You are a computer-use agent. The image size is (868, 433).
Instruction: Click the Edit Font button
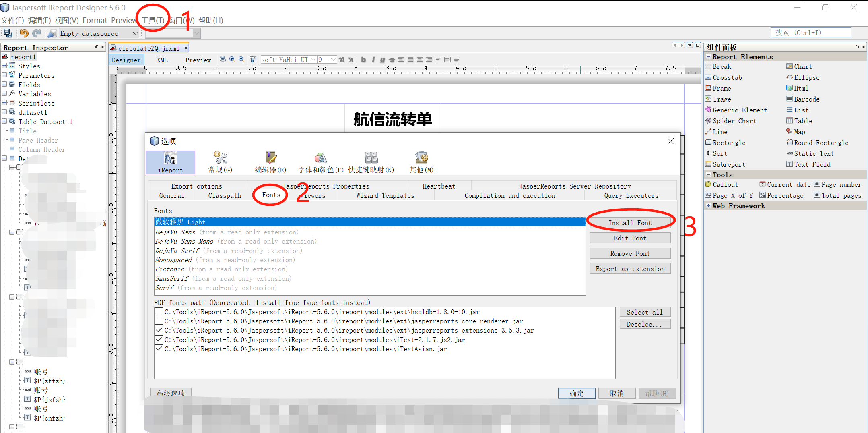(x=630, y=238)
